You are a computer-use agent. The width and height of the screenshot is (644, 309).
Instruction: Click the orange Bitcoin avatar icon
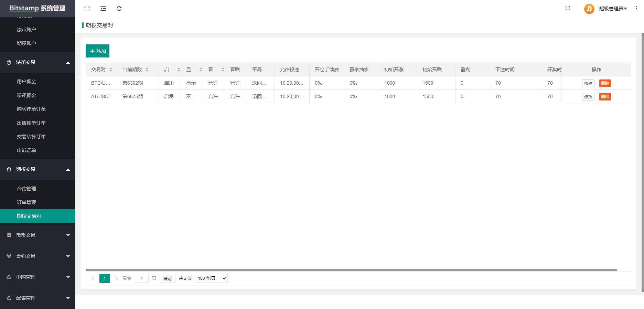(x=589, y=9)
